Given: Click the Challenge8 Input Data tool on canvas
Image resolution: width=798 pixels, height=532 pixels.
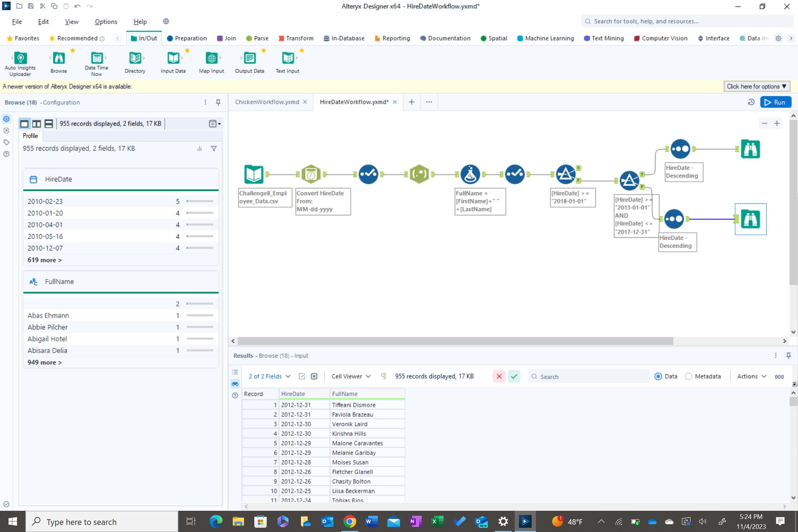Looking at the screenshot, I should (254, 175).
